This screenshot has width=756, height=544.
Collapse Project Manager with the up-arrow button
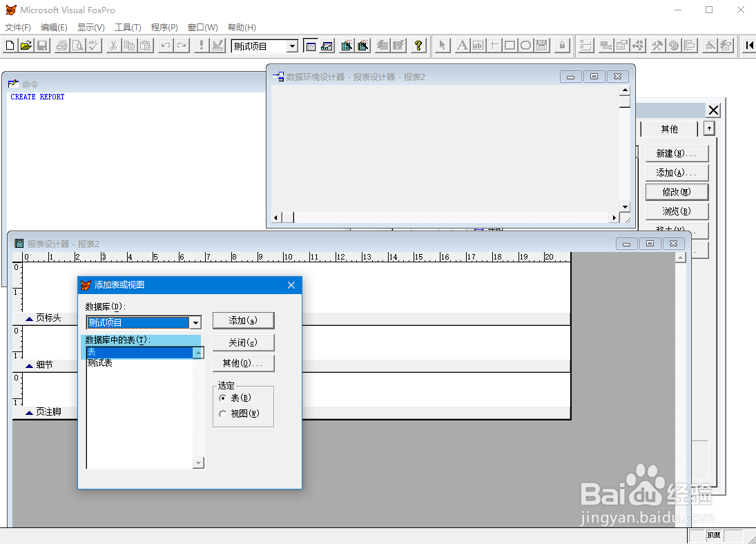pos(709,129)
